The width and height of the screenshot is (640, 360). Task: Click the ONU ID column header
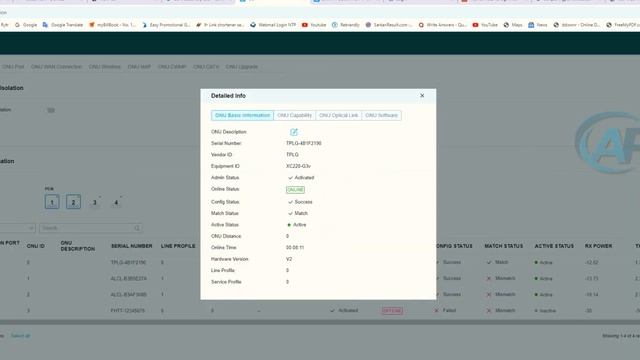36,246
